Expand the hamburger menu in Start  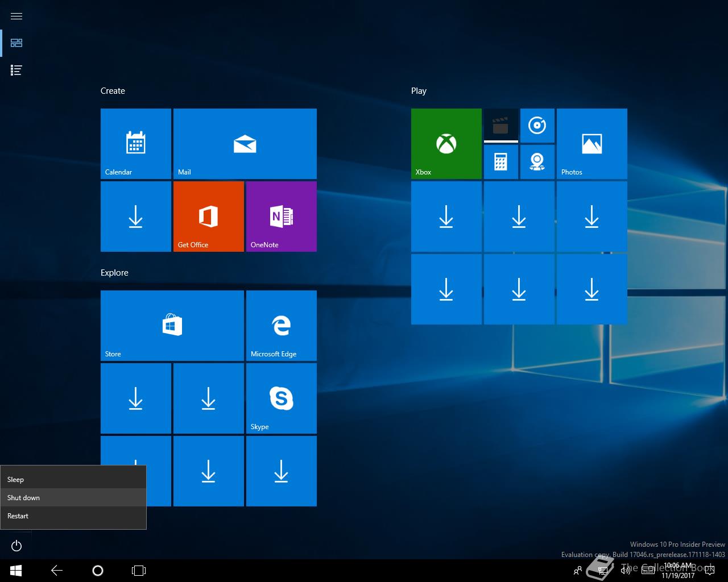tap(16, 16)
